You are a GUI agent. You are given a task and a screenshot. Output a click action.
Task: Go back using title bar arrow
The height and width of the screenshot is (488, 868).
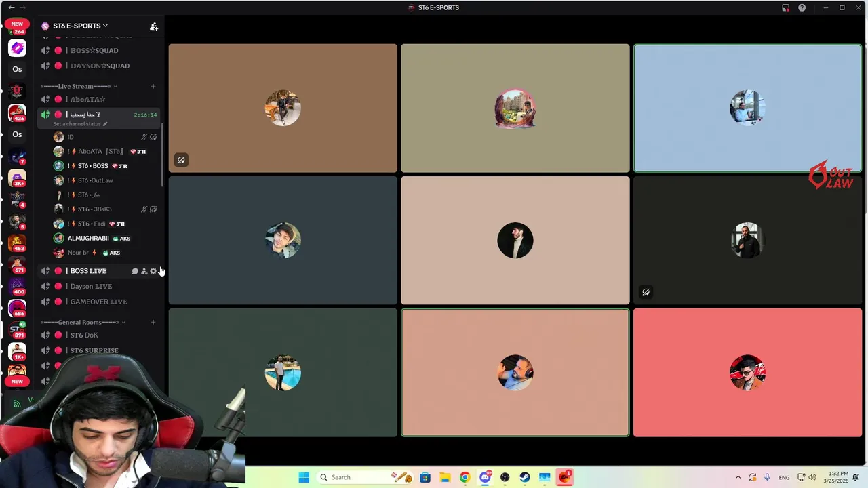pyautogui.click(x=11, y=7)
